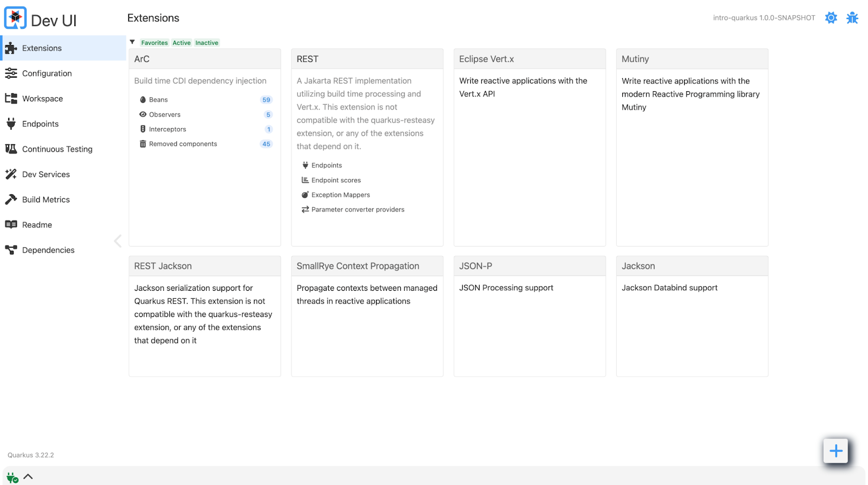Navigate to Build Metrics
This screenshot has width=868, height=485.
[63, 200]
